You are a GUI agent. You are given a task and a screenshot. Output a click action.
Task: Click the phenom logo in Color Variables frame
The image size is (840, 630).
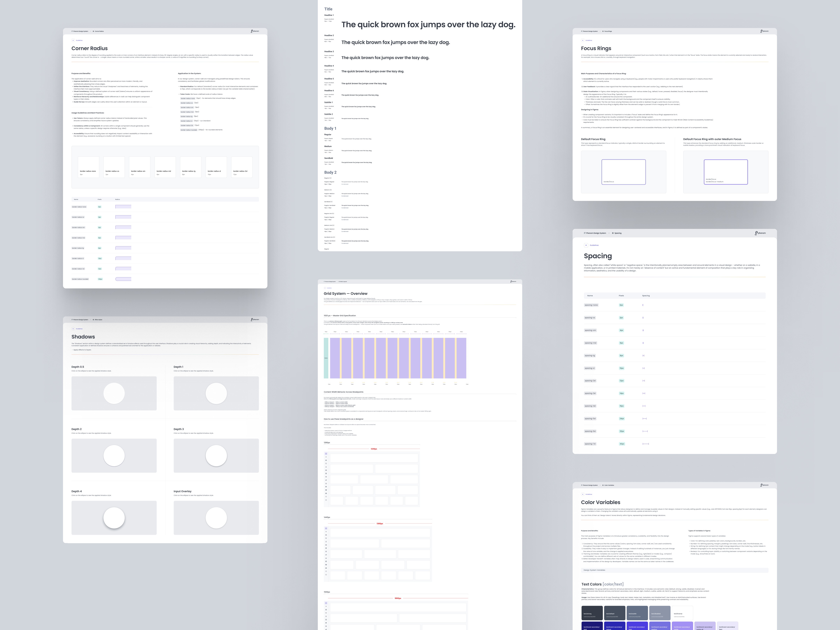click(764, 485)
